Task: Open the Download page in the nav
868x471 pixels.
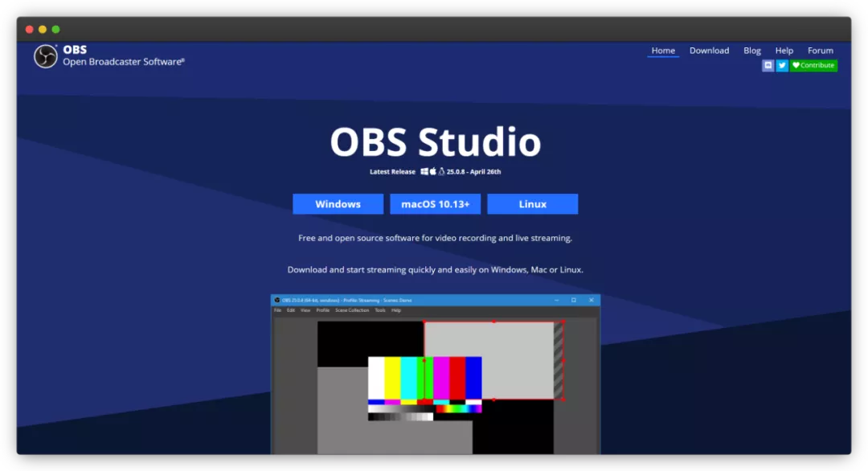Action: click(709, 51)
